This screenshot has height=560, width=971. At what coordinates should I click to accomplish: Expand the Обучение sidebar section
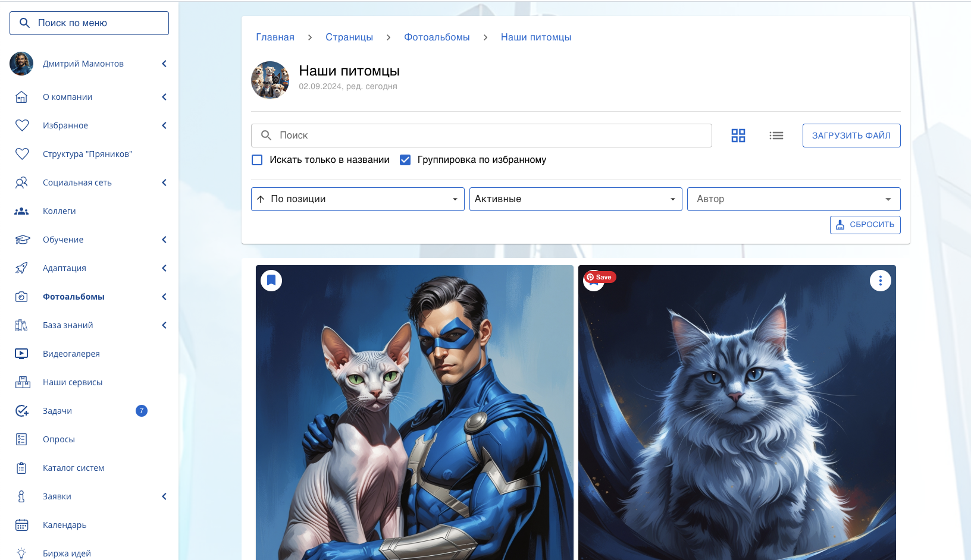63,240
